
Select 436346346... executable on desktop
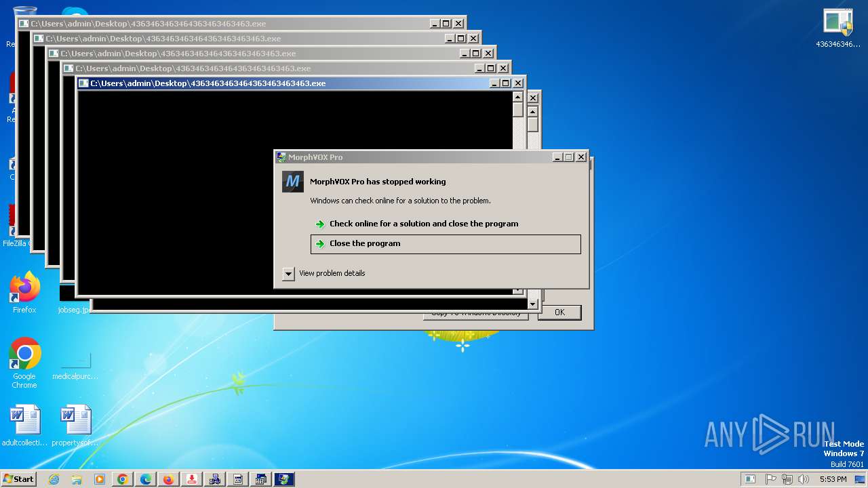pyautogui.click(x=838, y=28)
